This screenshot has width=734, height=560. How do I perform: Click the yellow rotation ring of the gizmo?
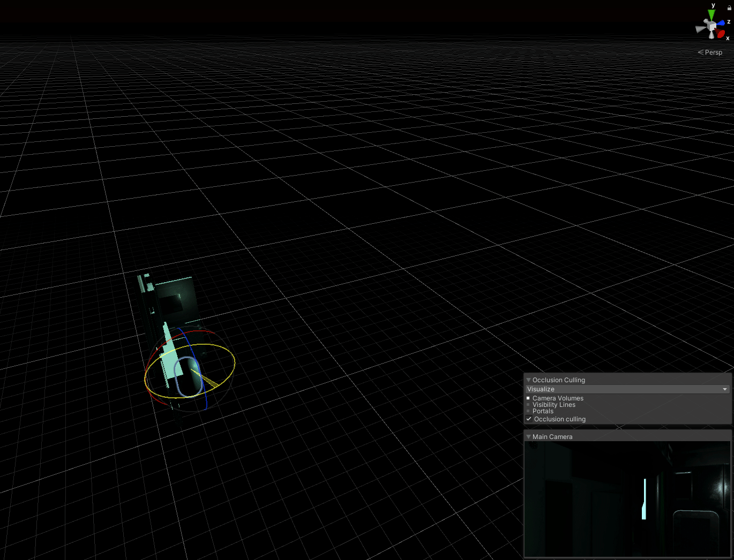234,364
